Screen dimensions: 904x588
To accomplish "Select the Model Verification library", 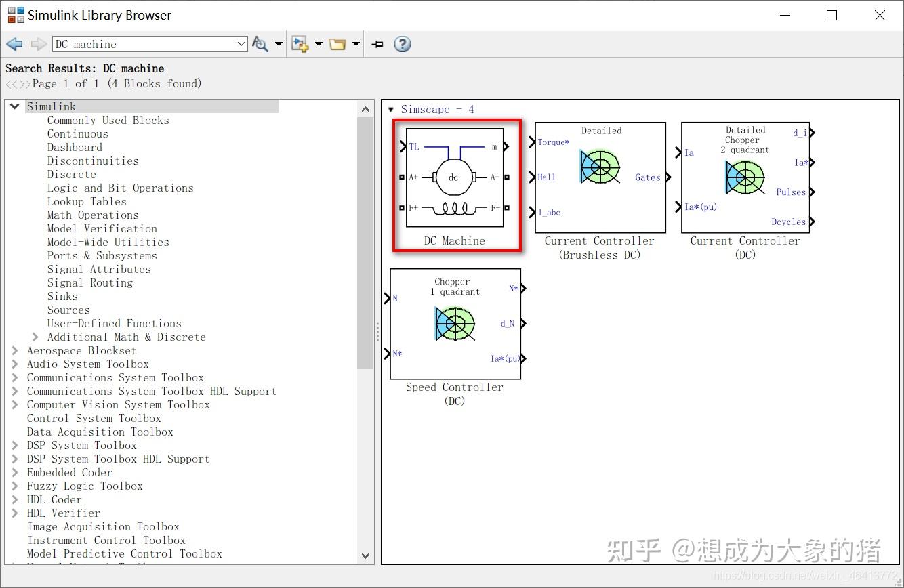I will 102,228.
